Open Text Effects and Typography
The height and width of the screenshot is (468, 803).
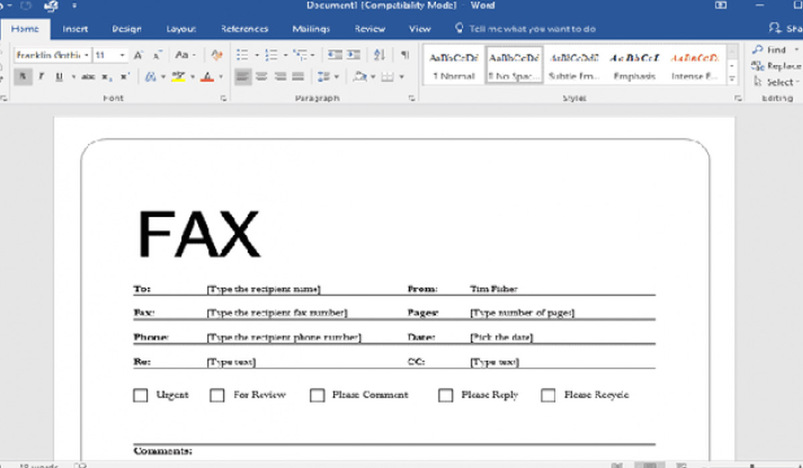tap(151, 77)
